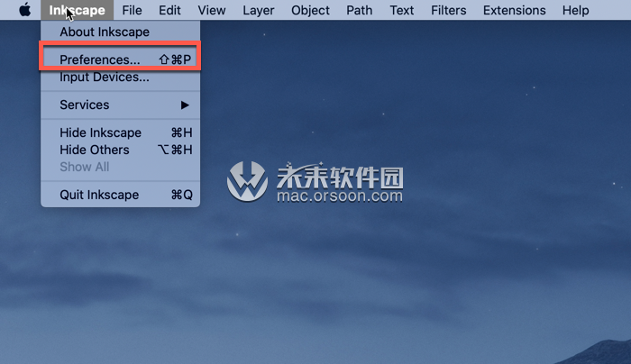Image resolution: width=631 pixels, height=364 pixels.
Task: Open the Object menu
Action: point(310,10)
